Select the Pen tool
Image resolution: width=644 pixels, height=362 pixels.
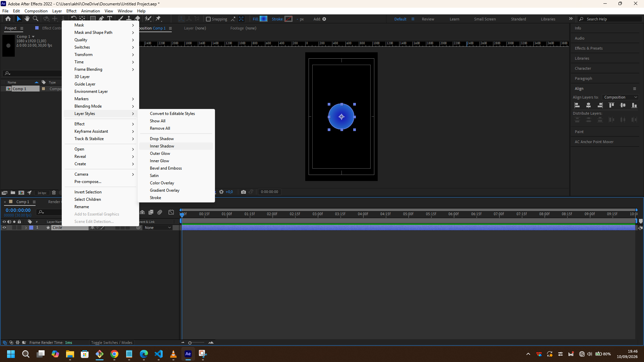pyautogui.click(x=101, y=19)
